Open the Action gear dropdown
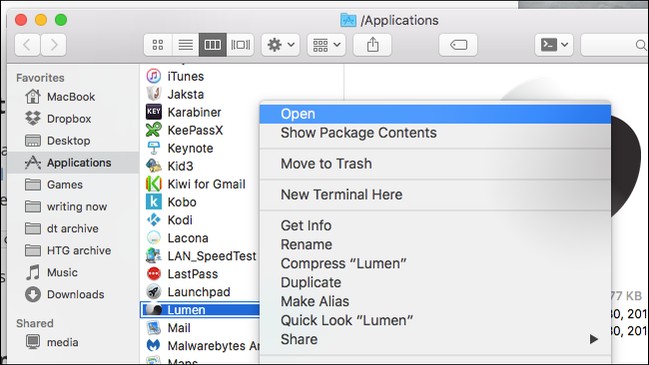 tap(281, 44)
